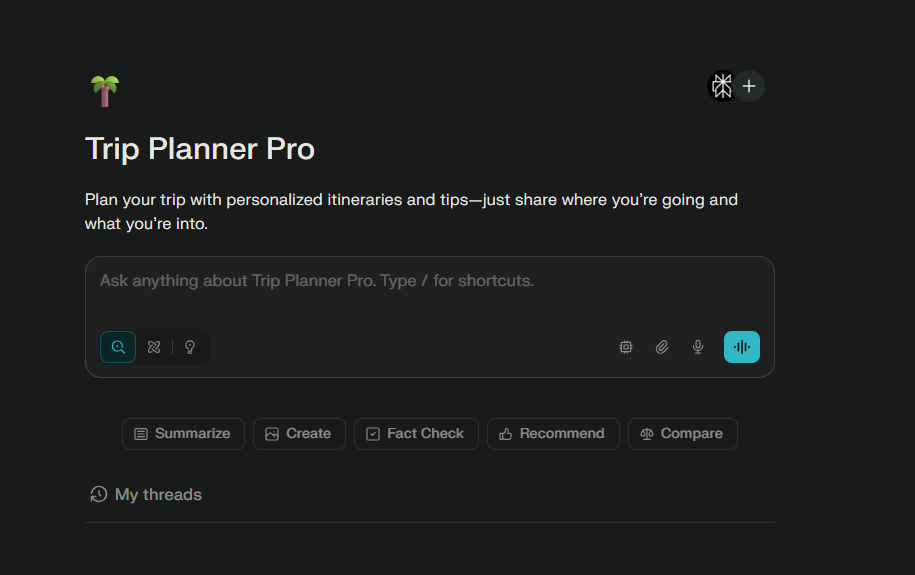Click the Recommend thumbs-up button
Viewport: 915px width, 575px height.
coord(553,434)
